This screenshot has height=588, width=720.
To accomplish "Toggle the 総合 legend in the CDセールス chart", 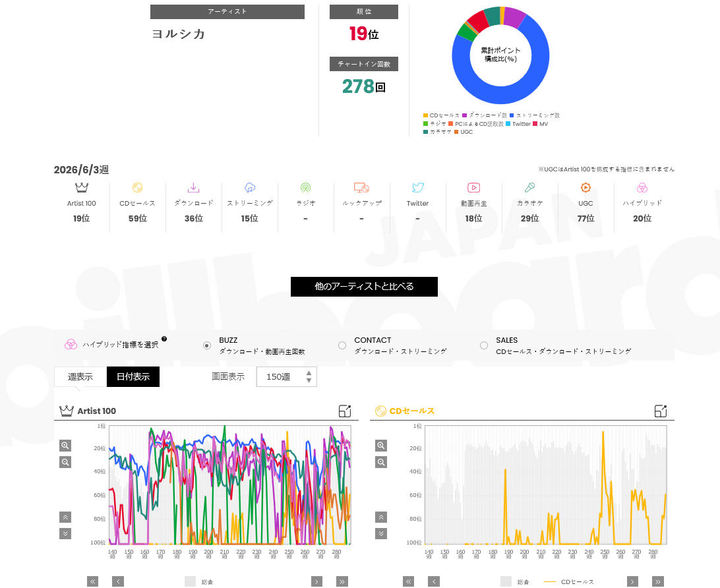I will pos(515,581).
